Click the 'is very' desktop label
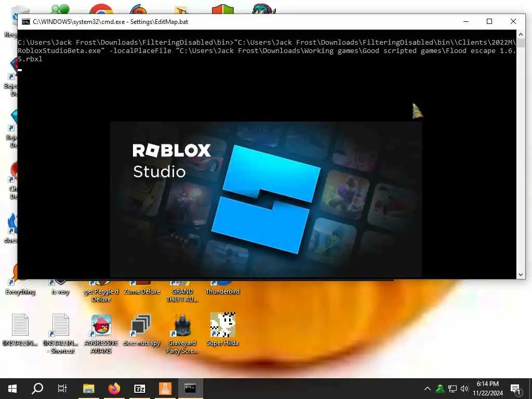The height and width of the screenshot is (399, 532). tap(60, 292)
